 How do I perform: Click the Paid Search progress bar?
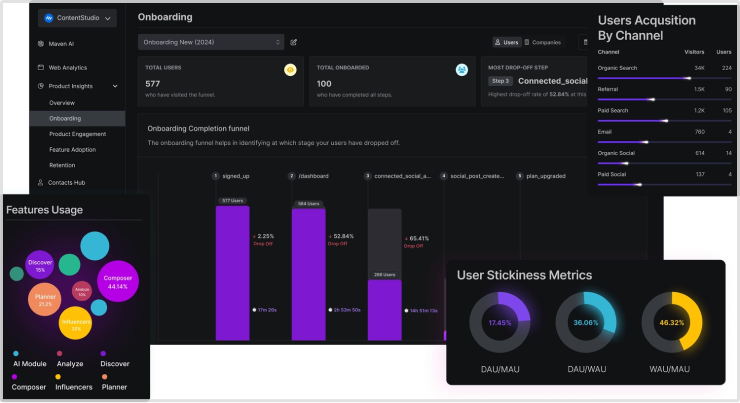tap(664, 121)
